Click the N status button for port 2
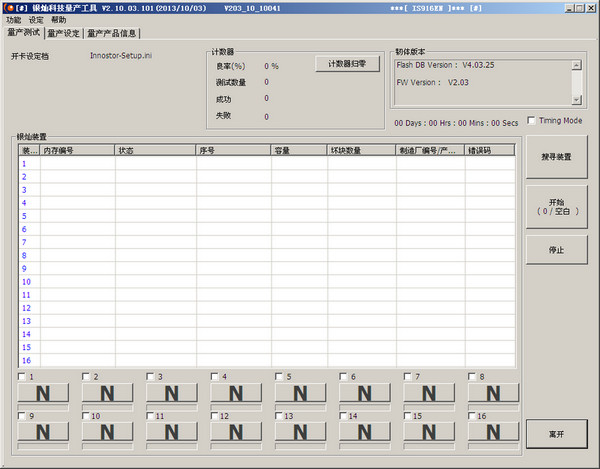The height and width of the screenshot is (469, 600). click(108, 393)
